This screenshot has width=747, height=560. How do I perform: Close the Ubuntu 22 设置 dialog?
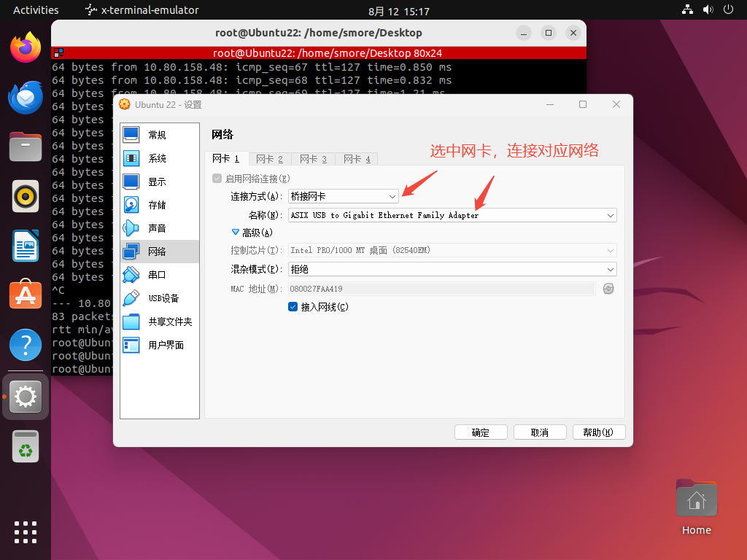click(616, 104)
